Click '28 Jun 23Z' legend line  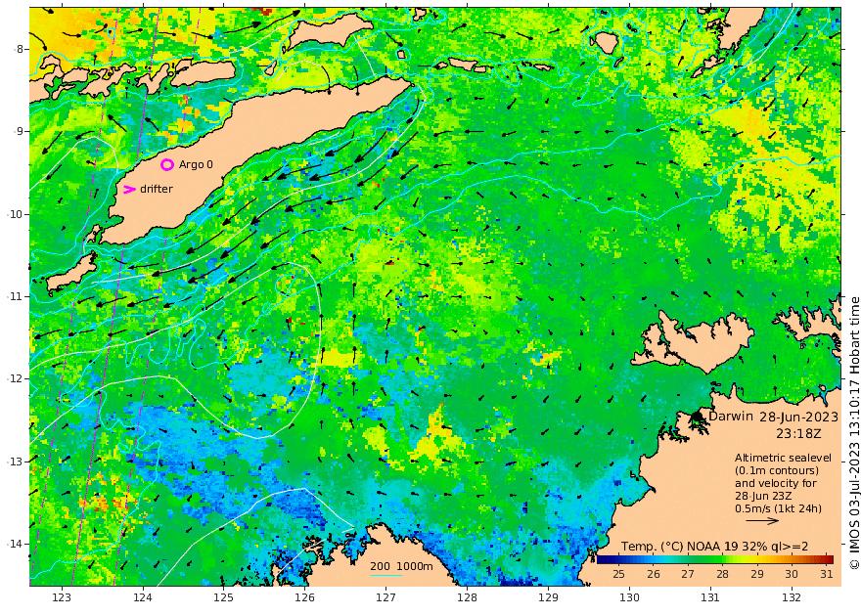click(x=765, y=496)
